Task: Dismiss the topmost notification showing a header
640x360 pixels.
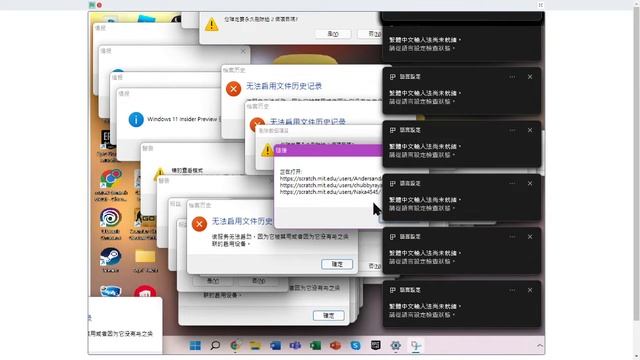Action: [530, 77]
